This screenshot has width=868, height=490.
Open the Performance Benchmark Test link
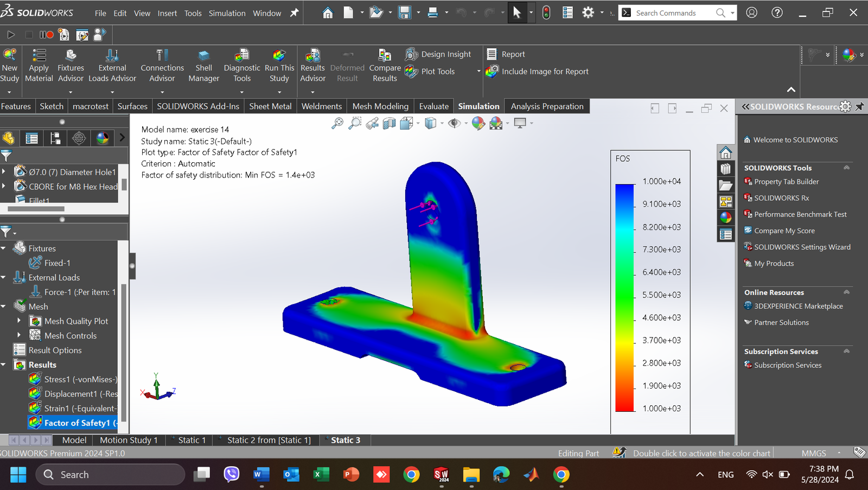coord(800,214)
